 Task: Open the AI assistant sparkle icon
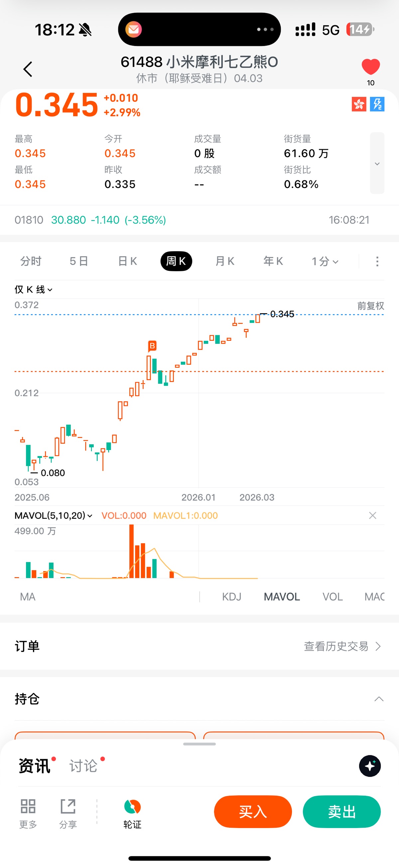pos(370,766)
